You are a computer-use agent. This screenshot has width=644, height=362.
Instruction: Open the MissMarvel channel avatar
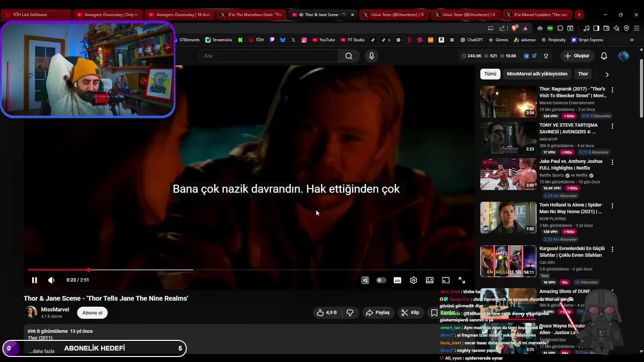point(31,312)
